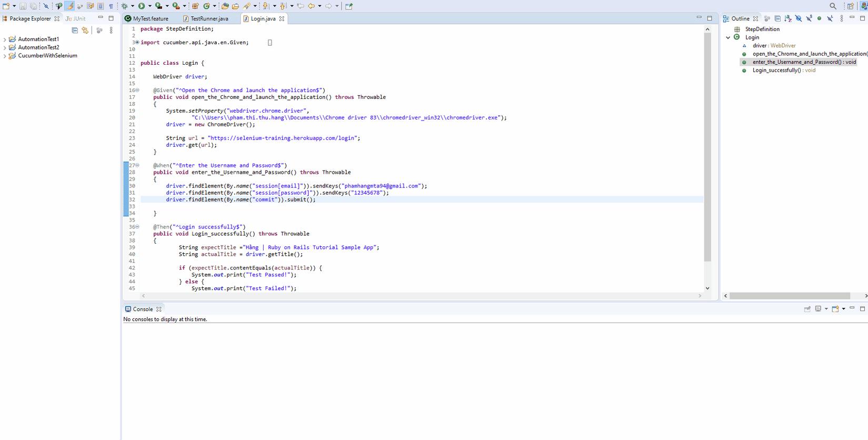This screenshot has width=868, height=440.
Task: Toggle Block Selection Mode
Action: [x=100, y=6]
